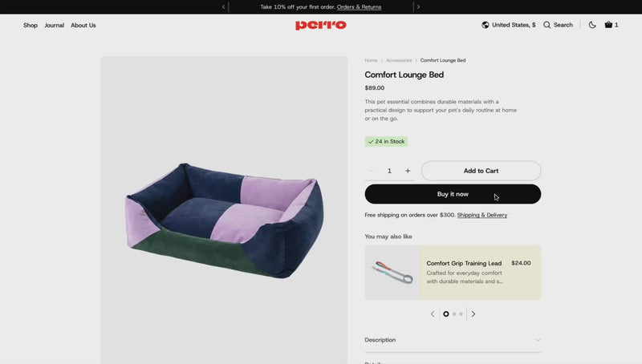This screenshot has width=642, height=364.
Task: Open the shopping cart bag icon
Action: (608, 25)
